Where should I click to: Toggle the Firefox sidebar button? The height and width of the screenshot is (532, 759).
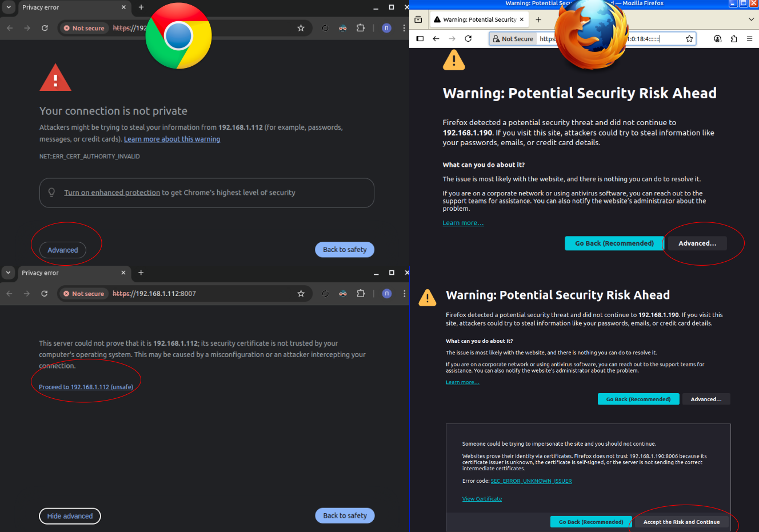click(x=420, y=39)
